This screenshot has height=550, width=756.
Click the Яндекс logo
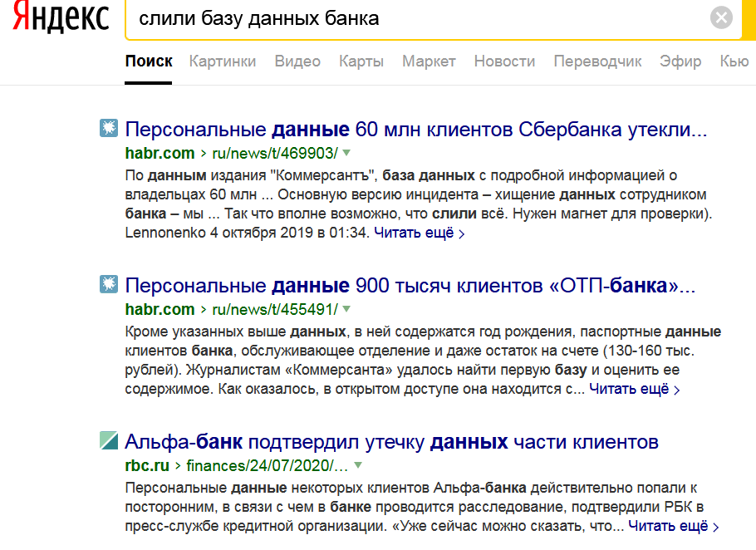coord(61,17)
